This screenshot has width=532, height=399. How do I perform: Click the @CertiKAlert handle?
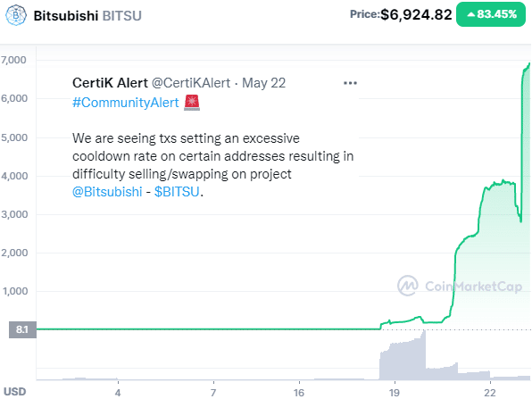[191, 83]
